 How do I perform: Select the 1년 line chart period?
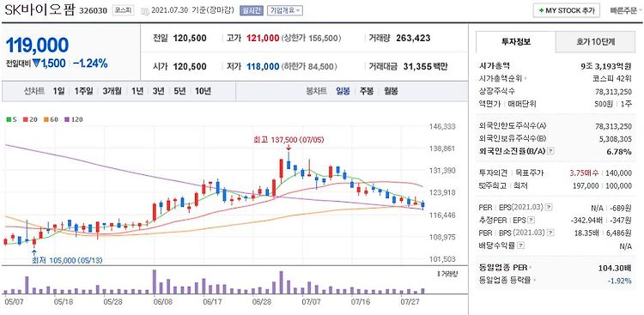(137, 91)
